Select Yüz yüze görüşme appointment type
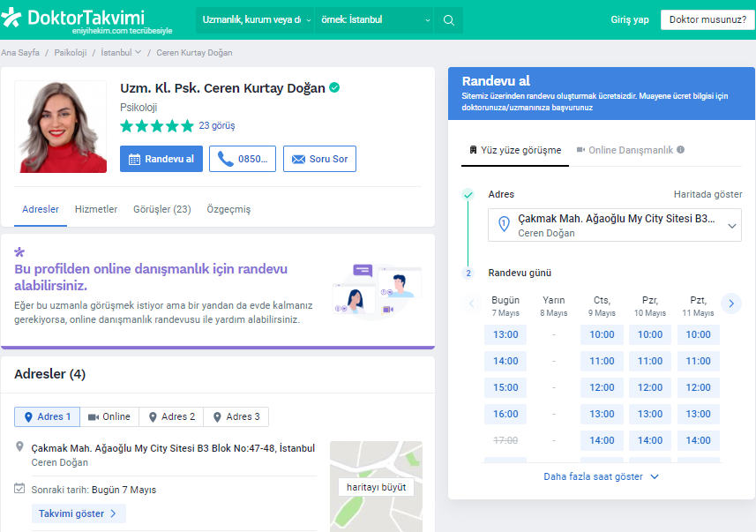The image size is (756, 532). pos(513,150)
